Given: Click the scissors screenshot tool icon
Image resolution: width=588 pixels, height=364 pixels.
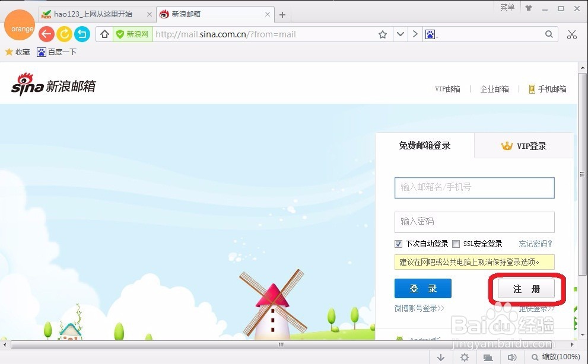Looking at the screenshot, I should (x=571, y=34).
